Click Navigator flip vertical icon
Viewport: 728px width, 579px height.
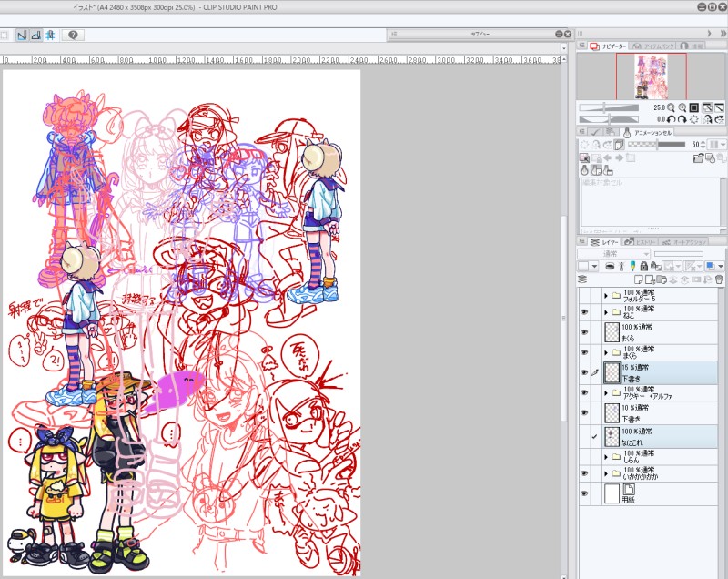719,119
